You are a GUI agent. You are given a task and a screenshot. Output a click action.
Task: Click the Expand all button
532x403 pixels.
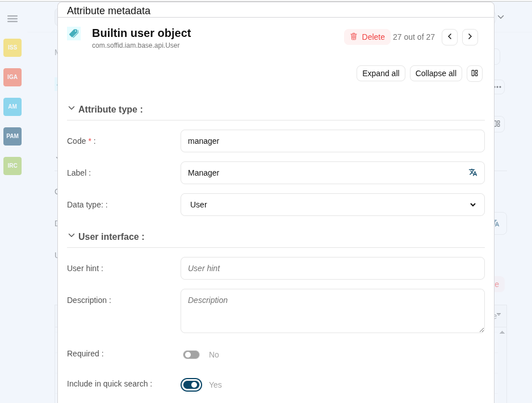tap(380, 73)
